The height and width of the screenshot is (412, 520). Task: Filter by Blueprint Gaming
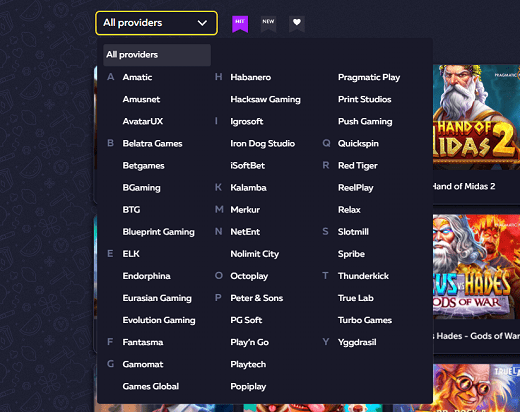(x=158, y=232)
